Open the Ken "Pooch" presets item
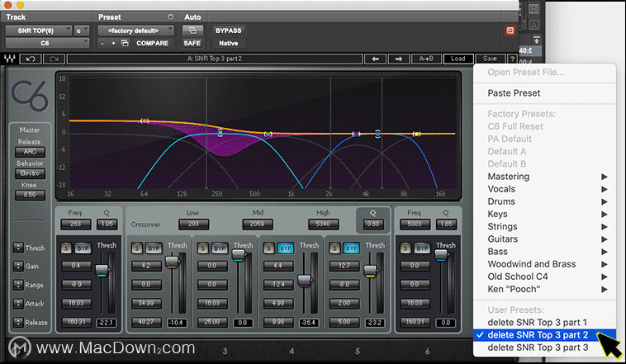 pos(544,289)
